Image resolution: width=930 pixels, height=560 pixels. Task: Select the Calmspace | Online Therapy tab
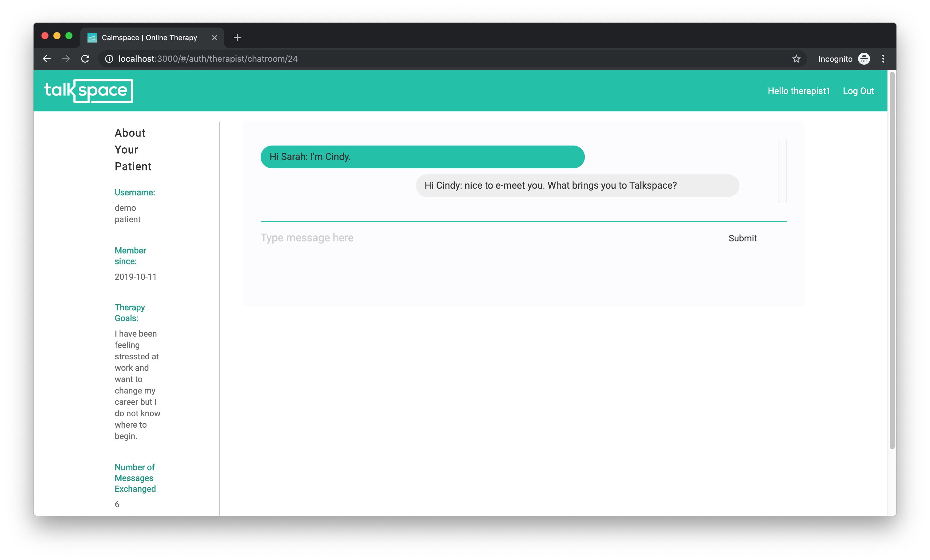[149, 38]
